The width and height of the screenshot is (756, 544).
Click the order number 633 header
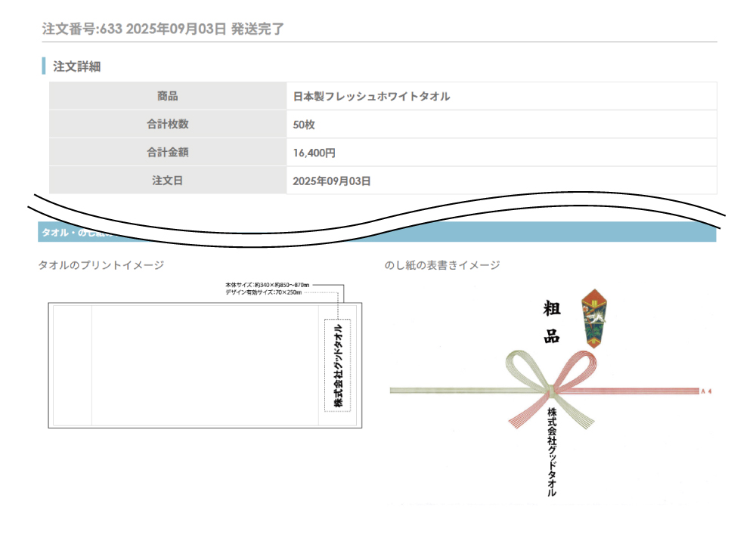click(163, 29)
